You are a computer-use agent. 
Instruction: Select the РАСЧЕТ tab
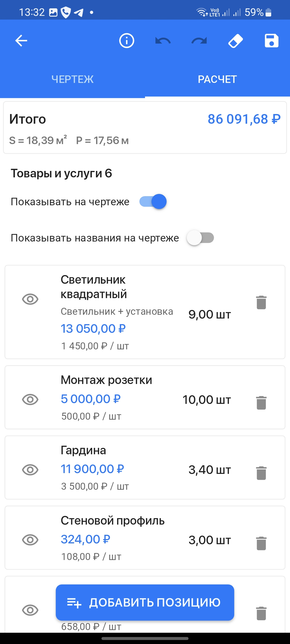[x=217, y=79]
